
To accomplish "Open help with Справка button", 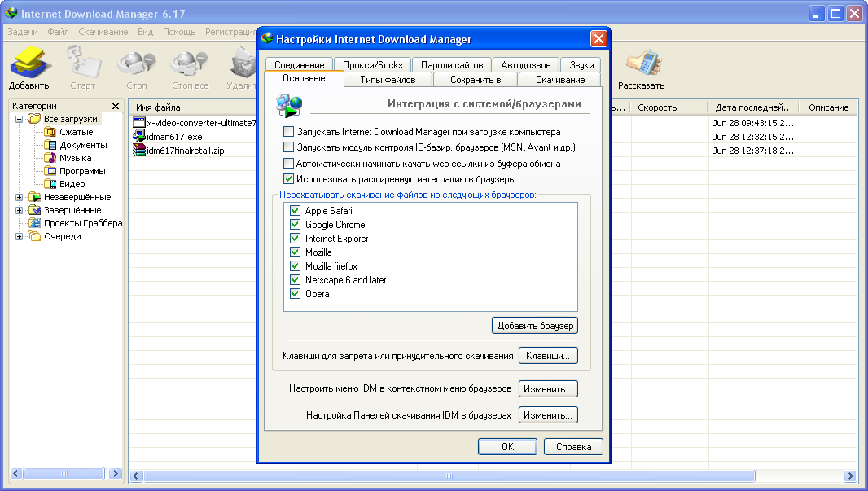I will pyautogui.click(x=573, y=447).
